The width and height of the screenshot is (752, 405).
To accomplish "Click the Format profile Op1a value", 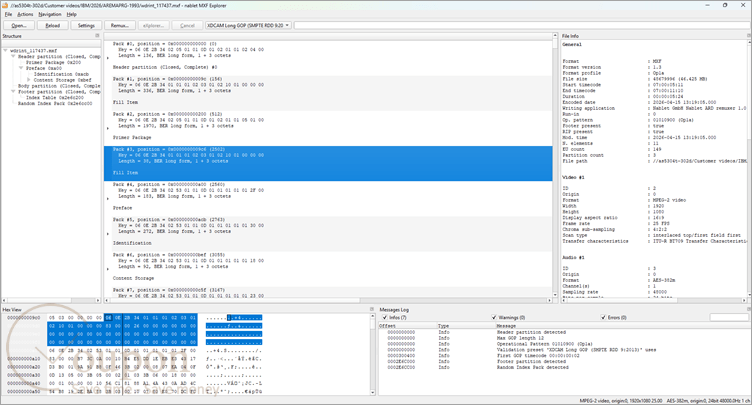I will click(x=658, y=73).
